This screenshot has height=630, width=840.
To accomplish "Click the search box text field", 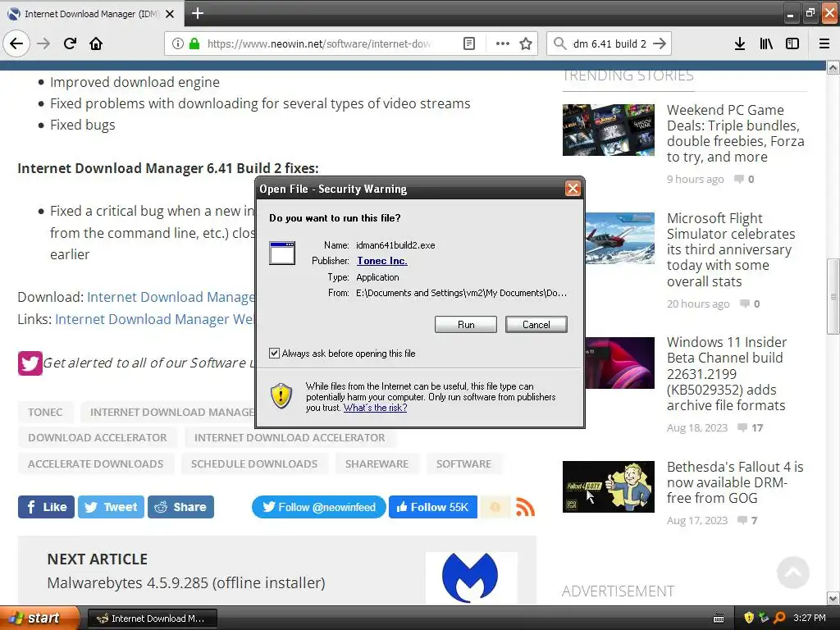I will pyautogui.click(x=609, y=43).
